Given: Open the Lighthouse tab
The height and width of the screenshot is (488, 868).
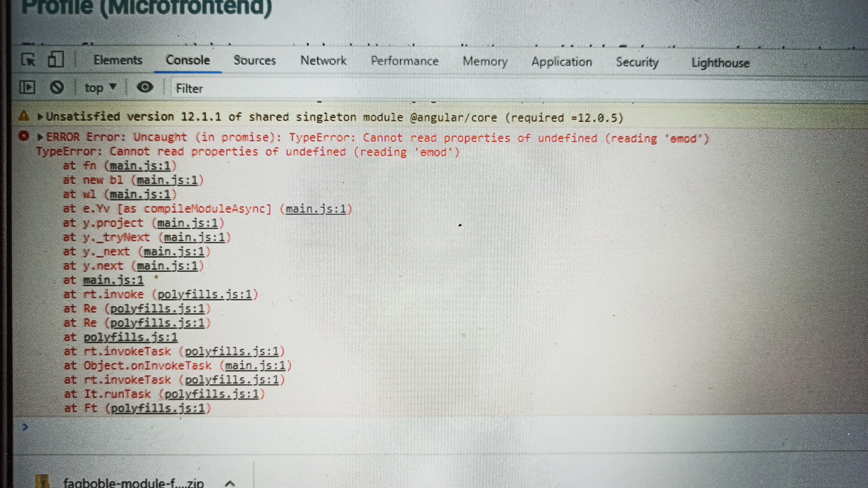Looking at the screenshot, I should (720, 63).
